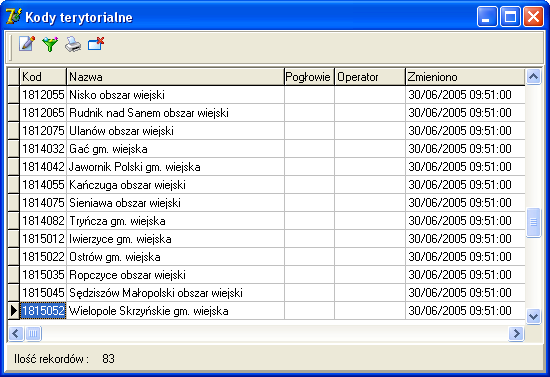Select the cell with code 1815012
Screen dimensions: 550x377
[x=43, y=239]
